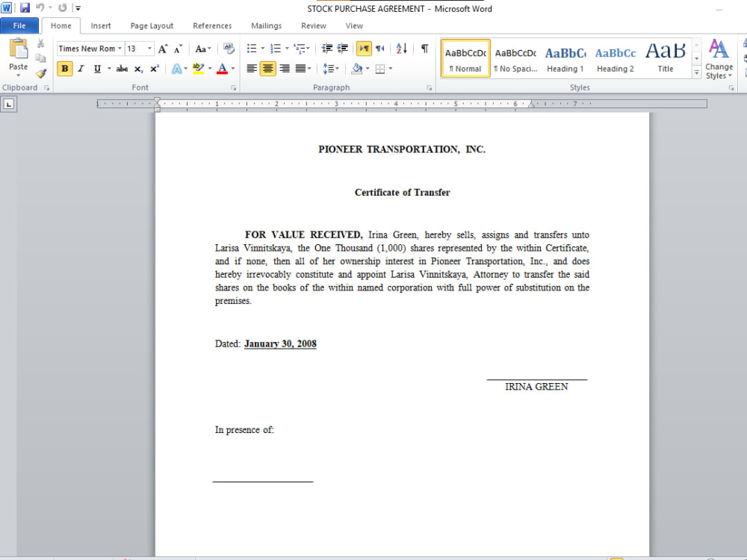The height and width of the screenshot is (560, 747).
Task: Enable italic formatting
Action: click(79, 68)
